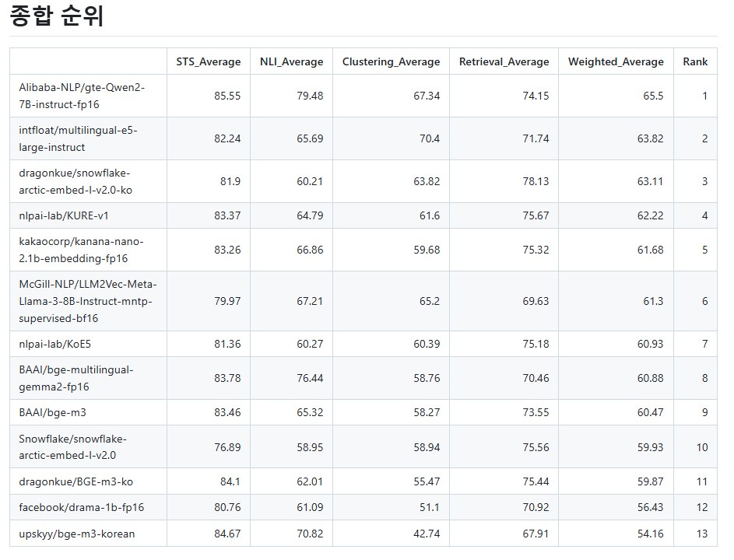
Task: Click the Weighted value 61.3
Action: 653,301
